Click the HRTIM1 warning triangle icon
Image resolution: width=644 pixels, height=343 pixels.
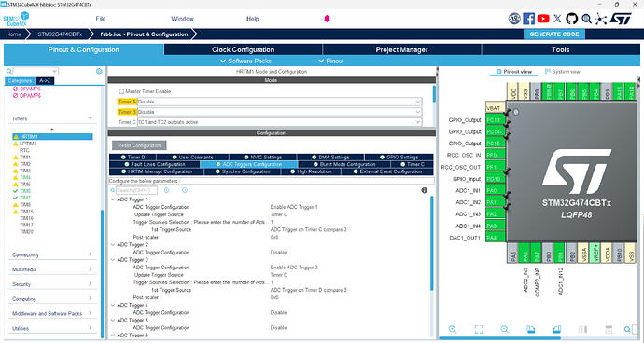coord(16,137)
